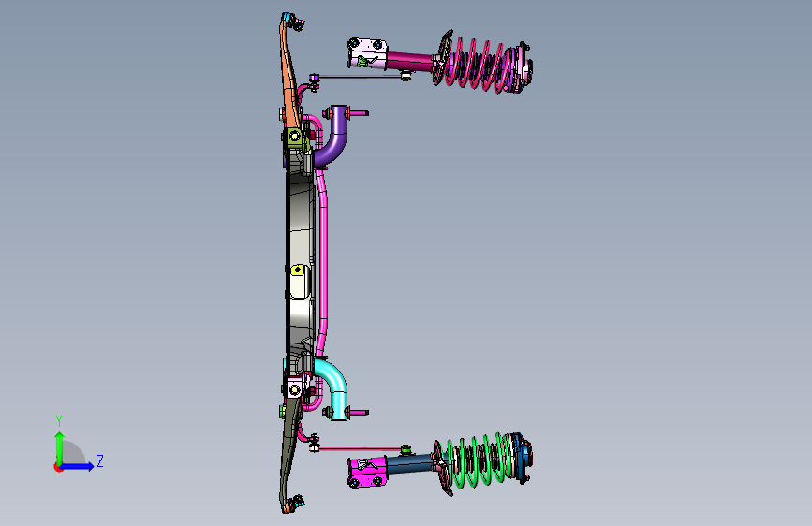Select the dark blue top mount of the lower strut
The width and height of the screenshot is (812, 526).
[x=522, y=457]
